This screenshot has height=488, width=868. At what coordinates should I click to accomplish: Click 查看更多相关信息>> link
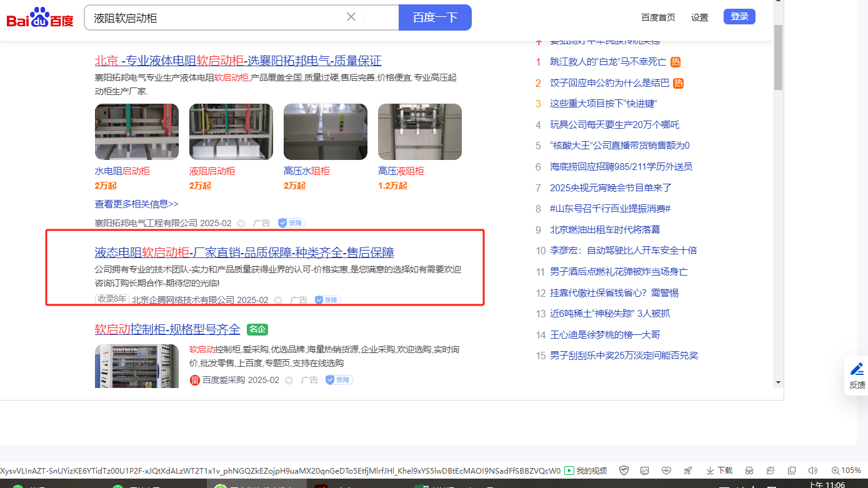point(136,204)
